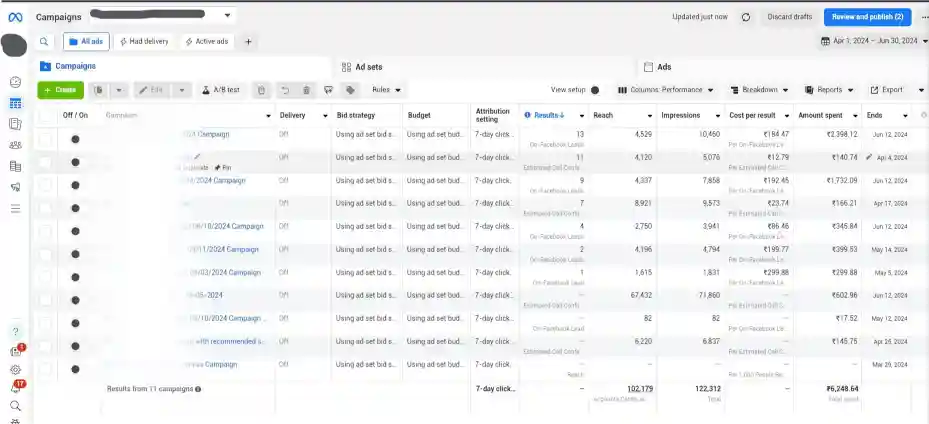
Task: Click the undo arrow icon
Action: click(285, 90)
